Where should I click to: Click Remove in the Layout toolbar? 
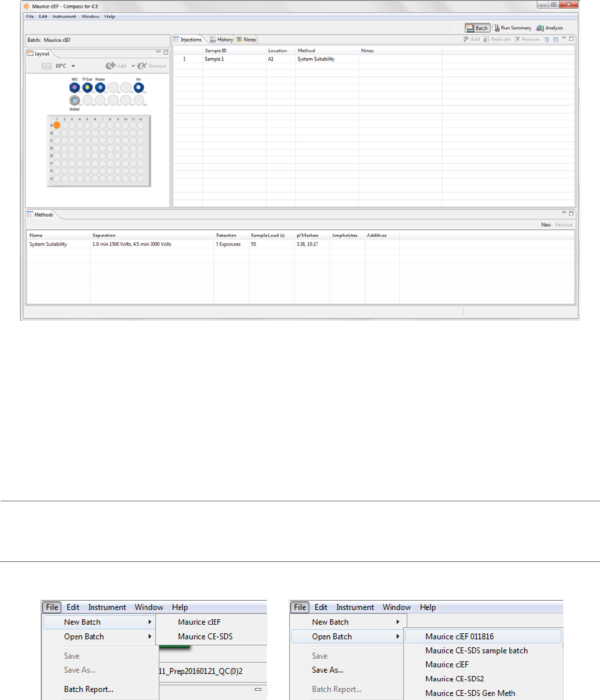tap(152, 66)
